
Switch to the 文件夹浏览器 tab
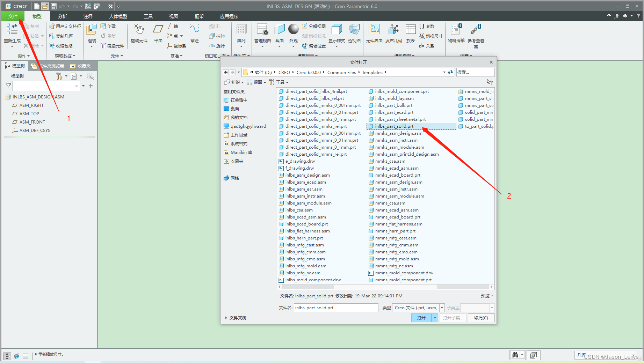(48, 66)
